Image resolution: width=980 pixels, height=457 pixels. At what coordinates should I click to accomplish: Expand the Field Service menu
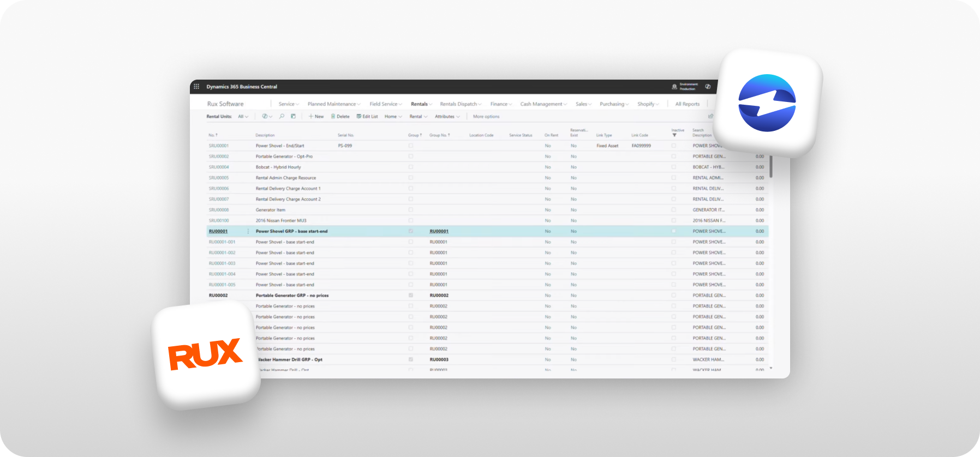[386, 104]
